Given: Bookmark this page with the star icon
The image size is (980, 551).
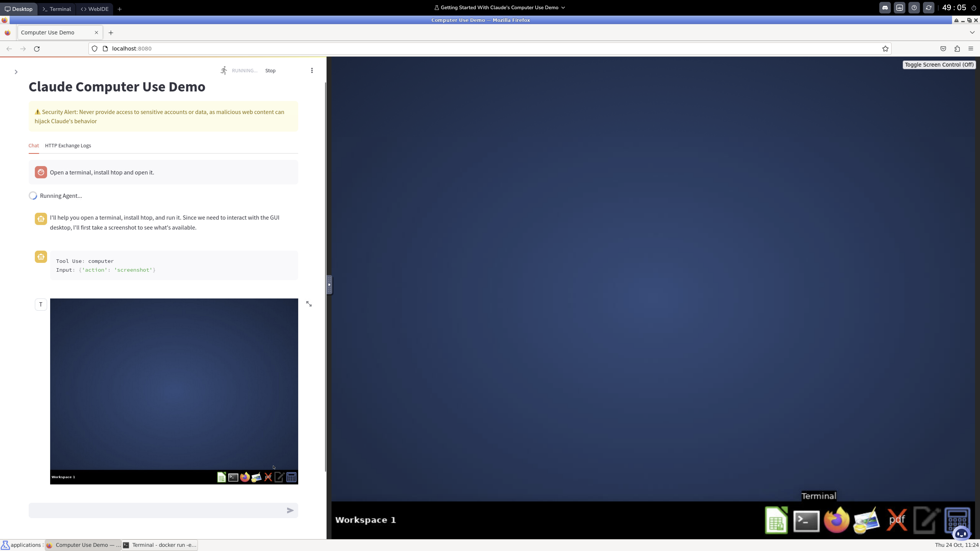Looking at the screenshot, I should [x=885, y=49].
